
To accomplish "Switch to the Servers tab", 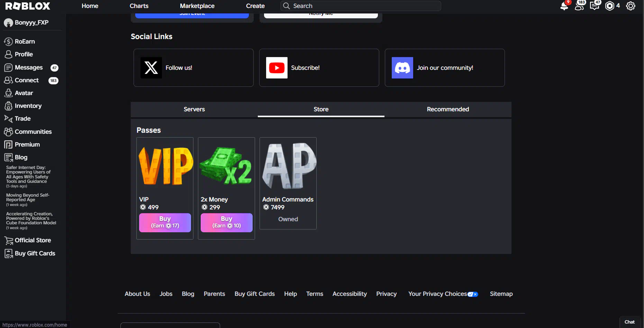I will pyautogui.click(x=194, y=109).
